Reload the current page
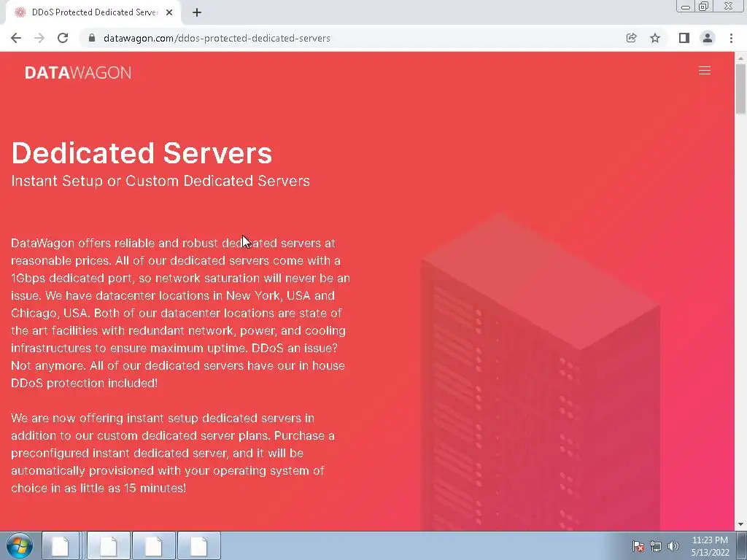 [x=63, y=38]
